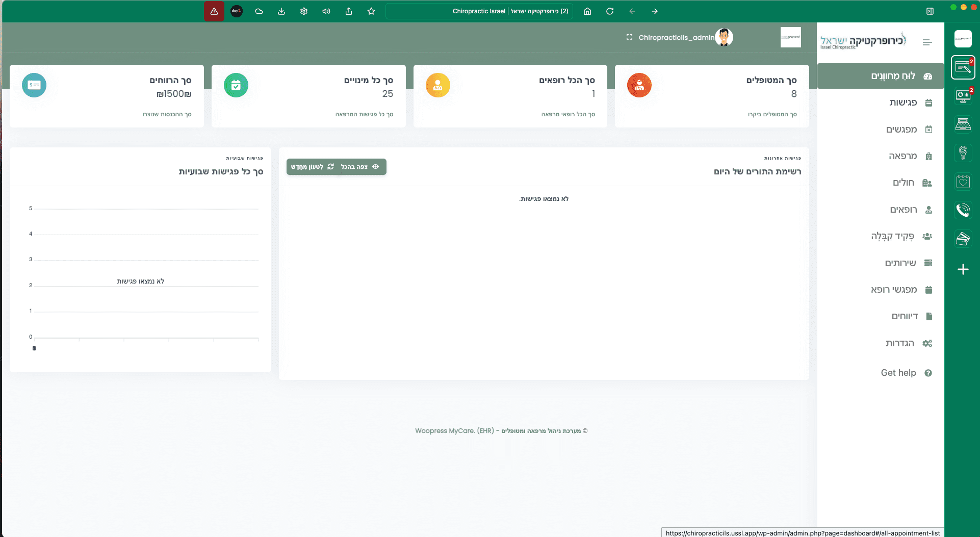The image size is (980, 537).
Task: Collapse sidebar with hamburger menu icon
Action: [927, 42]
